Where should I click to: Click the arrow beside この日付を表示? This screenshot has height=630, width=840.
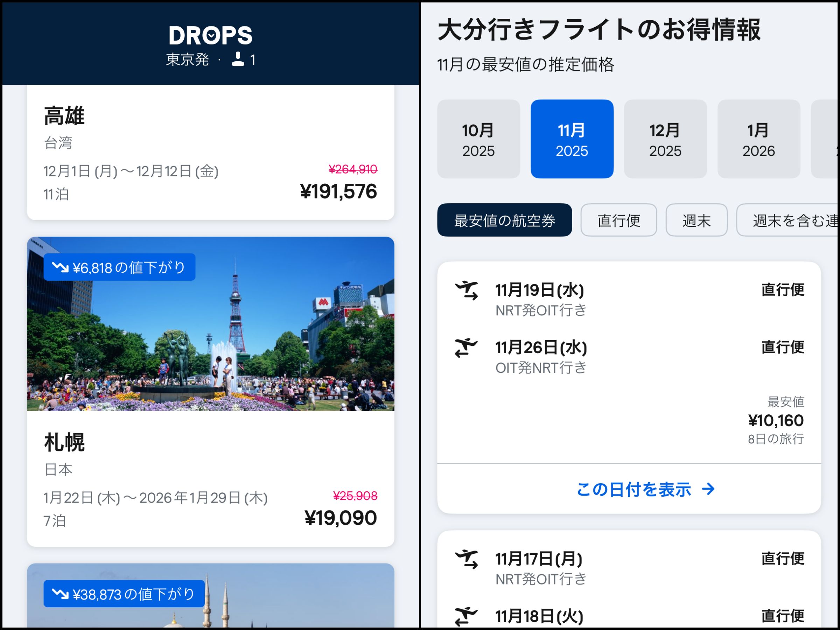[708, 489]
